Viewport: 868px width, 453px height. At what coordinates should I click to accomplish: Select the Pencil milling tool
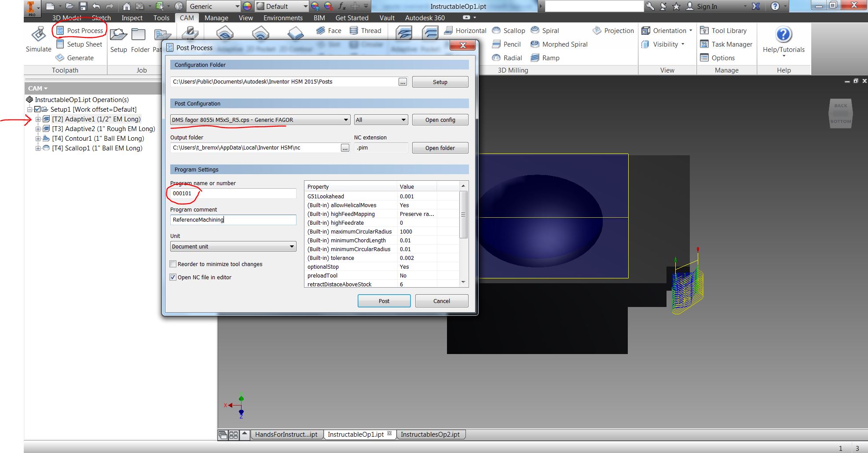pyautogui.click(x=506, y=44)
